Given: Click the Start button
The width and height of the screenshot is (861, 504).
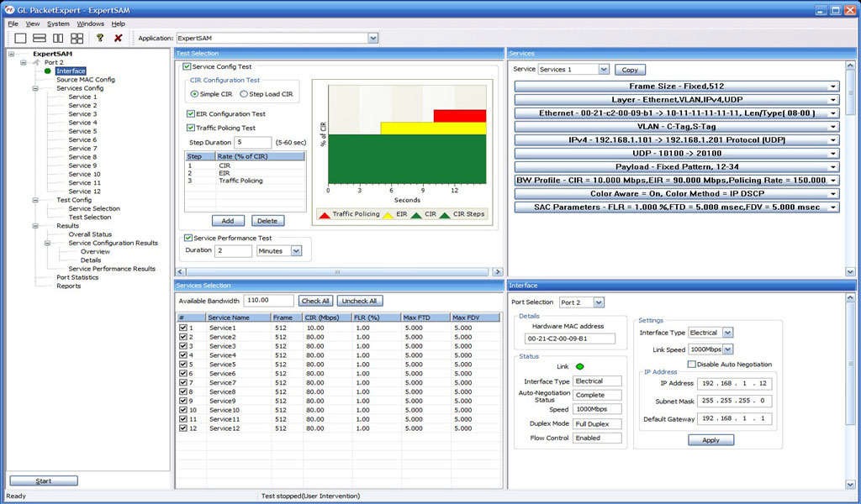Looking at the screenshot, I should [x=44, y=481].
